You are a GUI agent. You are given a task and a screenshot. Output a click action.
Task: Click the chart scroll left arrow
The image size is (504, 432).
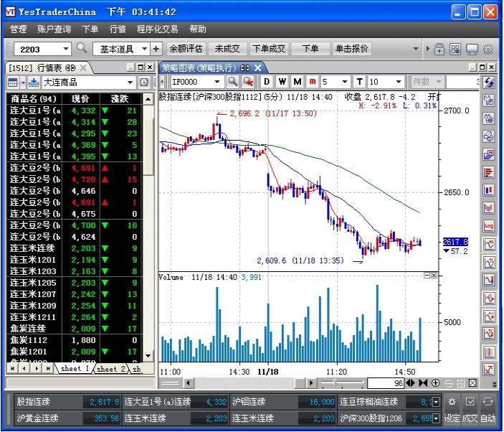[x=189, y=383]
